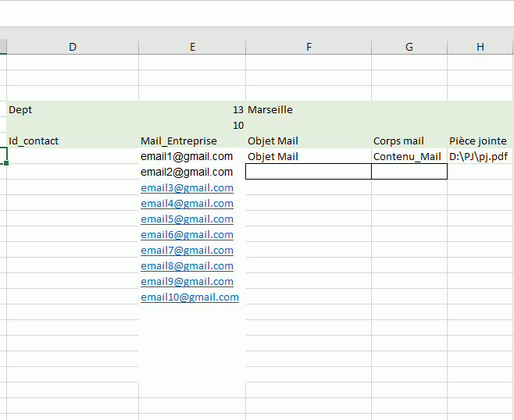The width and height of the screenshot is (514, 420).
Task: Follow the email5@gmail.com hyperlink
Action: click(x=187, y=219)
